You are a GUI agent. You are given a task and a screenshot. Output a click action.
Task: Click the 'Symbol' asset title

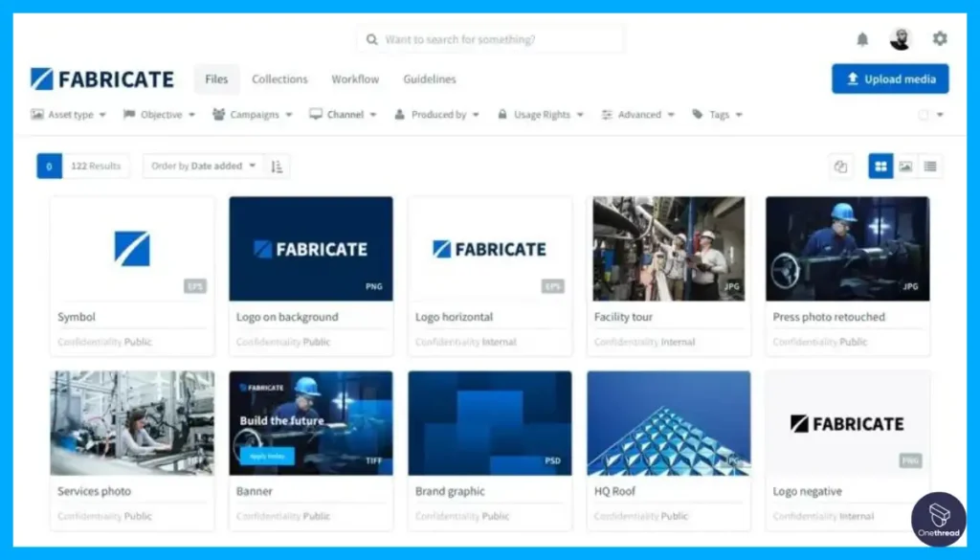click(77, 317)
